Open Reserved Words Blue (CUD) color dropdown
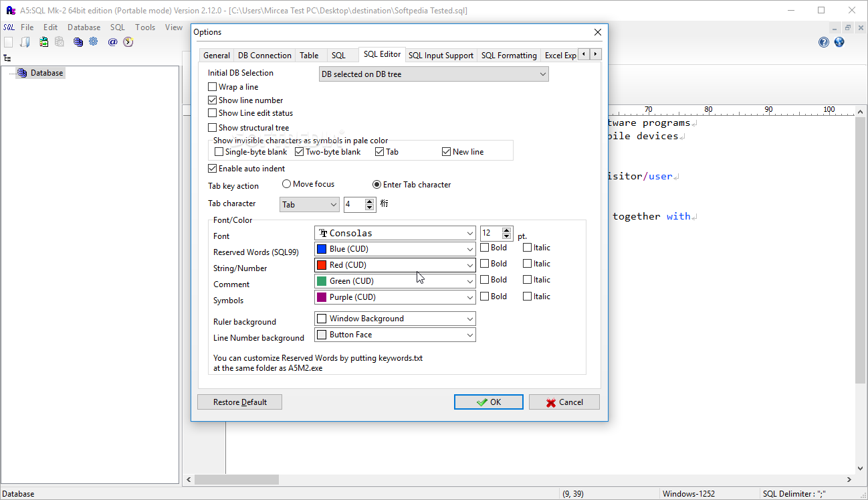The image size is (868, 500). coord(395,249)
